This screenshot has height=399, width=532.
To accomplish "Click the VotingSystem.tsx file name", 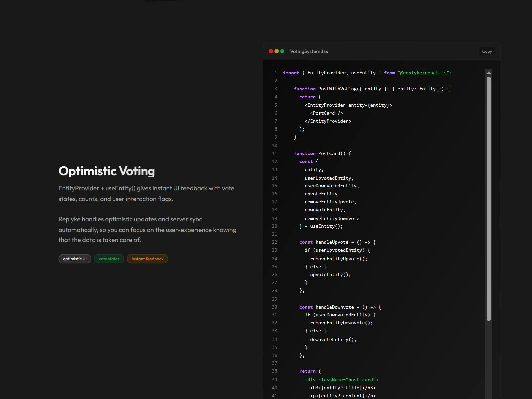I will [x=309, y=51].
